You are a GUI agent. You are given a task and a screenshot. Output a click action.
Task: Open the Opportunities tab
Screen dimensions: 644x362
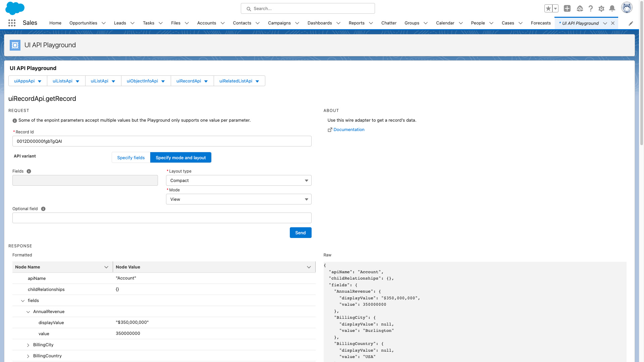[x=83, y=23]
